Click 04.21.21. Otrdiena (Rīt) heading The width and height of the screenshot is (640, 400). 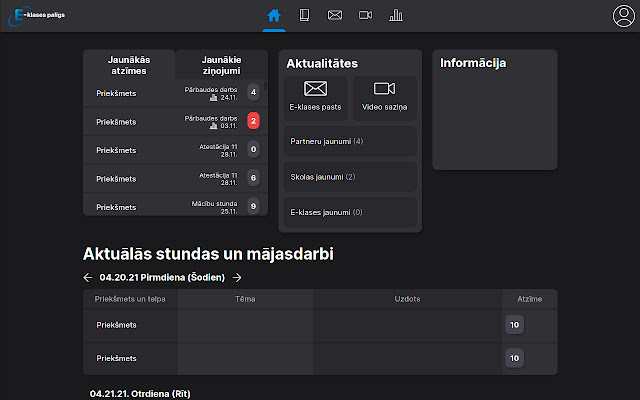tap(140, 394)
